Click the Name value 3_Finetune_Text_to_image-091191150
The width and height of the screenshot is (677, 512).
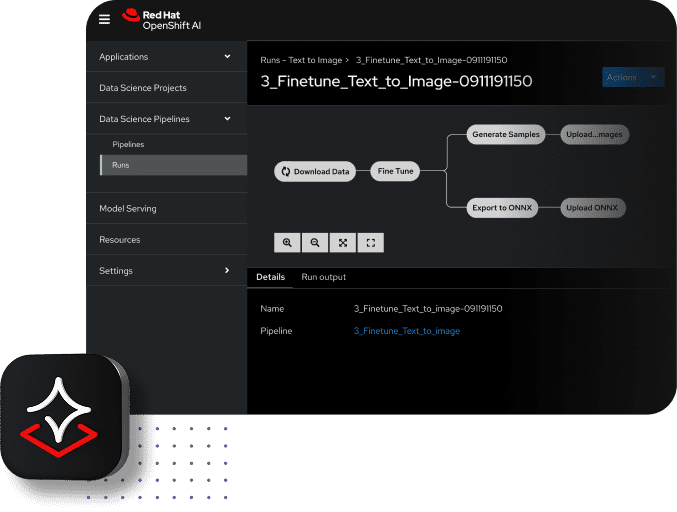[428, 309]
